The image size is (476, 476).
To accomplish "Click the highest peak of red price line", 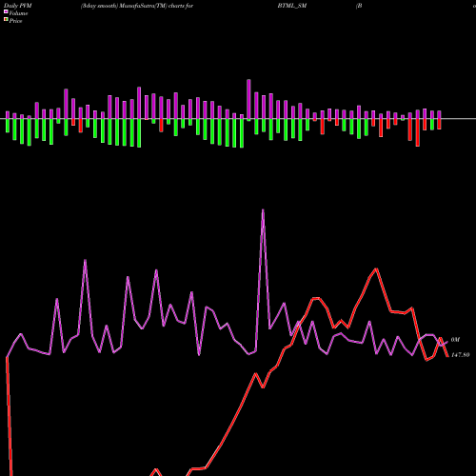I will click(376, 269).
